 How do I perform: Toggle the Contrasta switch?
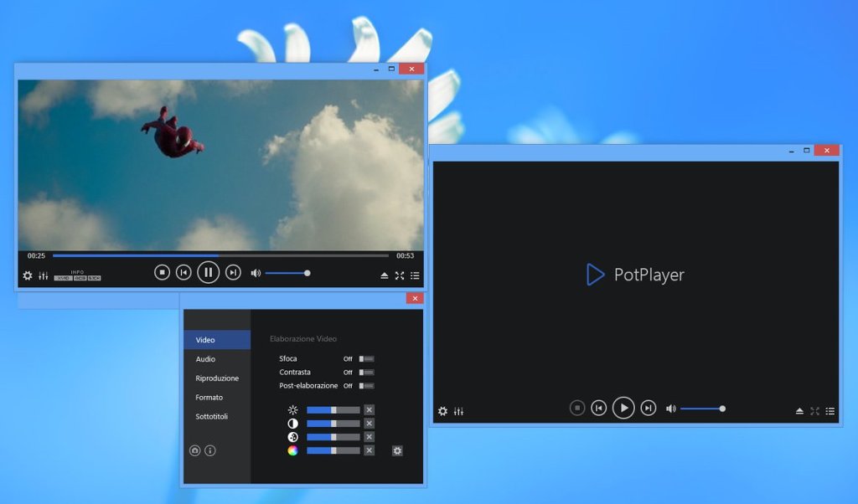(367, 373)
